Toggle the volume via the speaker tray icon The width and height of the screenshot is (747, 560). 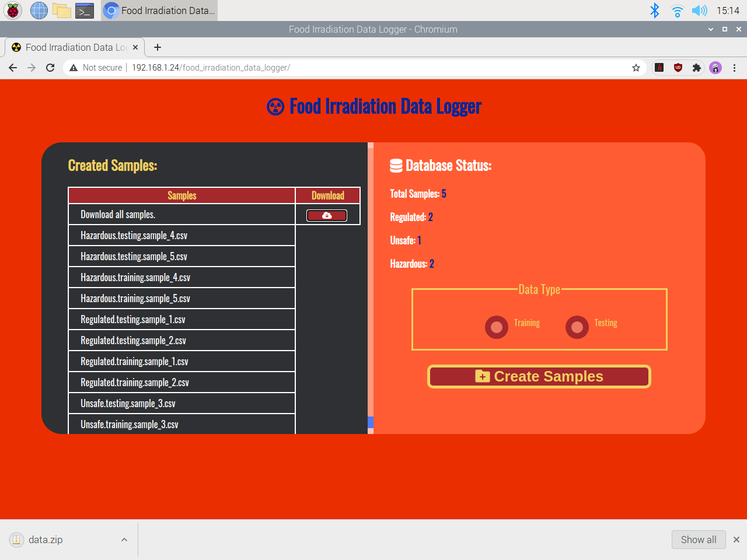click(699, 10)
